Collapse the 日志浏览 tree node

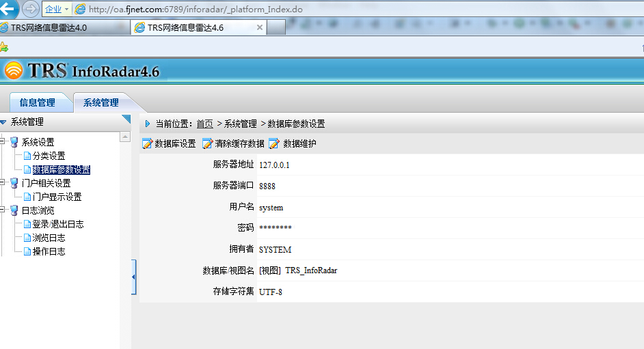pos(2,210)
